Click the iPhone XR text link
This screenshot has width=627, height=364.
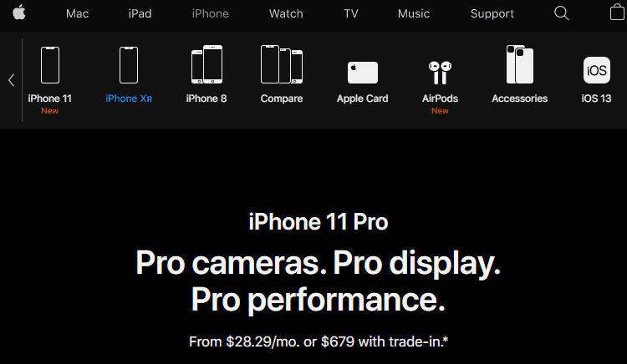(129, 99)
